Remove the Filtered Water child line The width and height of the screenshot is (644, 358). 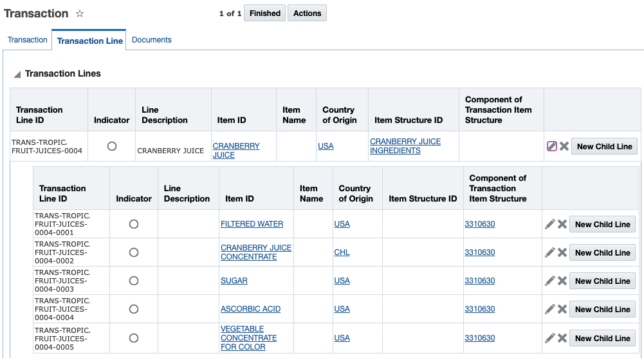click(562, 224)
